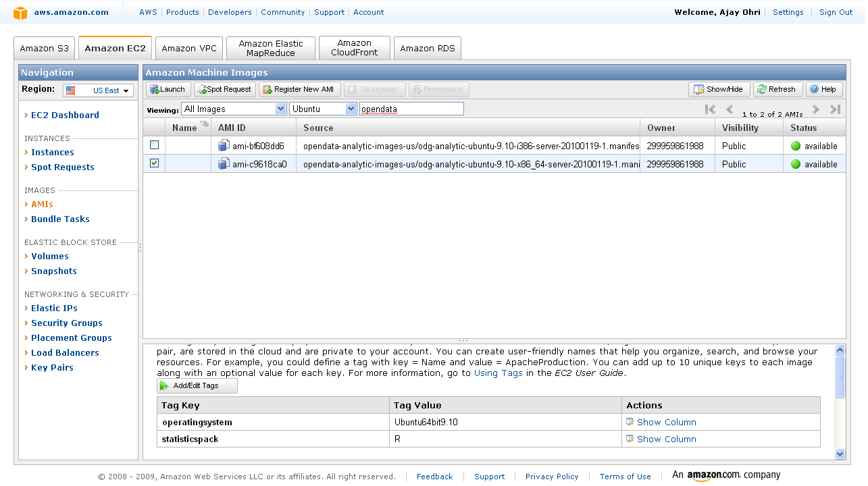The image size is (868, 486).
Task: Expand the All Images viewing dropdown
Action: (234, 109)
